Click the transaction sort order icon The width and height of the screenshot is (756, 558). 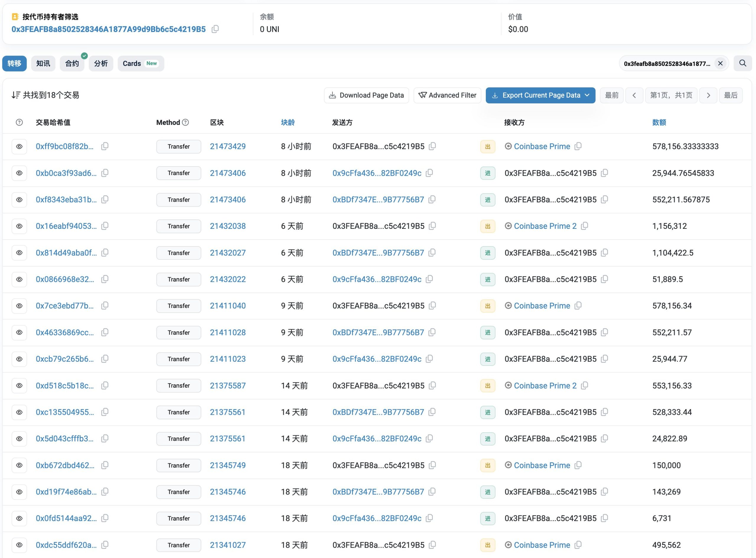tap(16, 95)
